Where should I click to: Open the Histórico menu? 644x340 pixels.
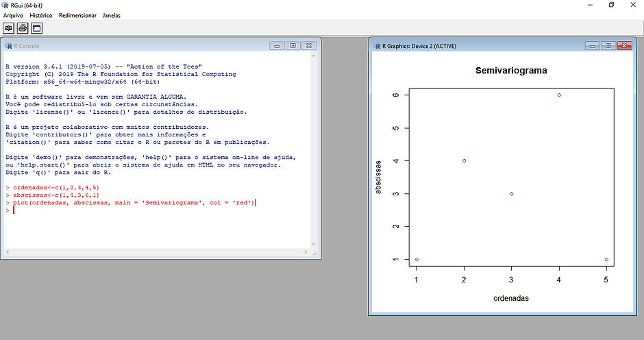pyautogui.click(x=41, y=16)
